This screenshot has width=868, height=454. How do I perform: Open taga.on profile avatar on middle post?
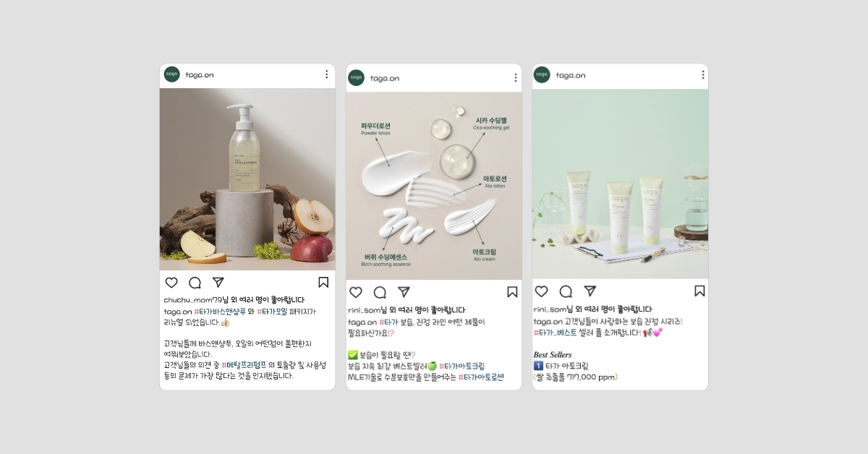(x=355, y=78)
